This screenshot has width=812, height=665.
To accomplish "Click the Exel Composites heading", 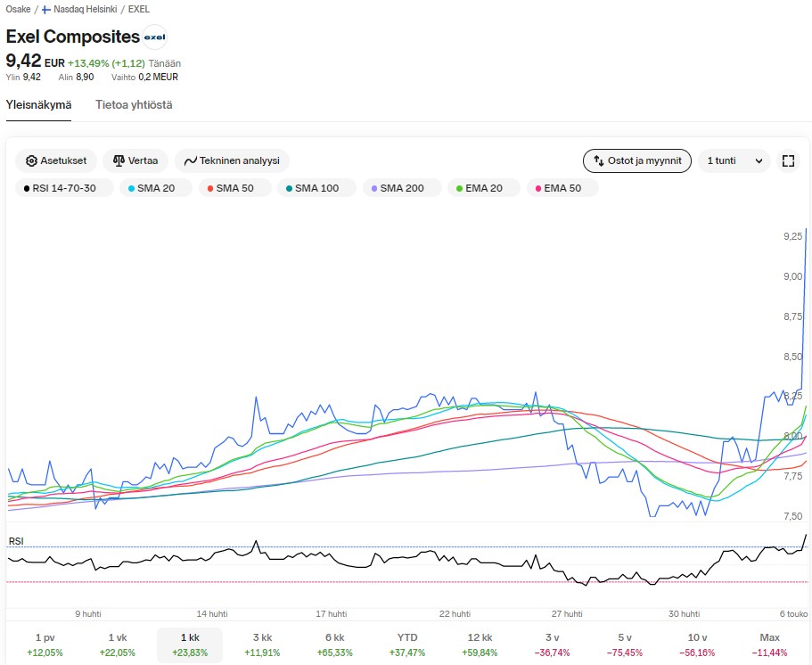I will tap(72, 37).
